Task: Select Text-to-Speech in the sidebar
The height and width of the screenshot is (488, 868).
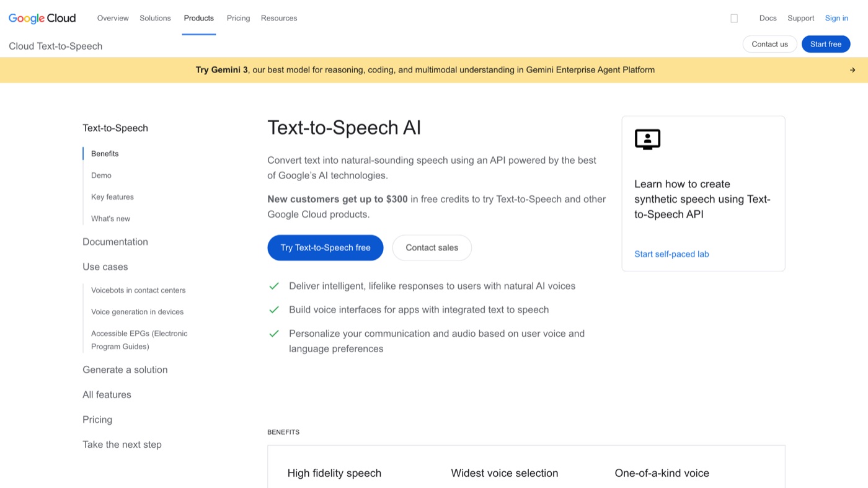Action: pos(115,128)
